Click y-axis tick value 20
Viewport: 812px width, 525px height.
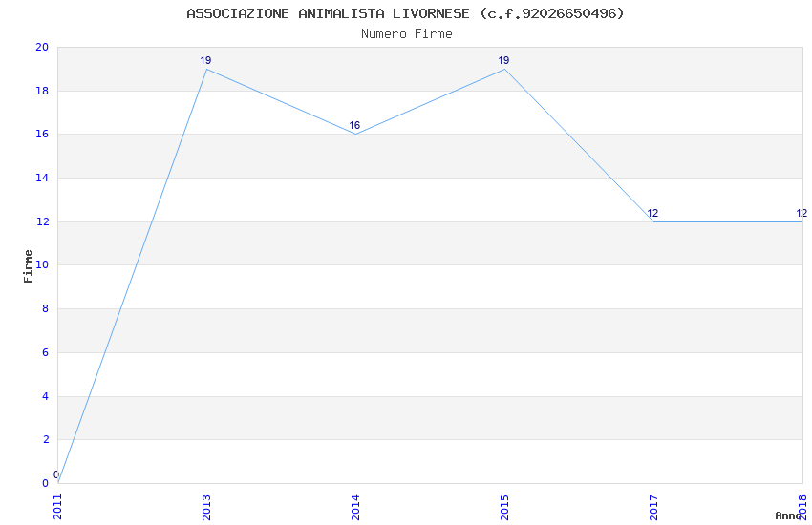[42, 47]
